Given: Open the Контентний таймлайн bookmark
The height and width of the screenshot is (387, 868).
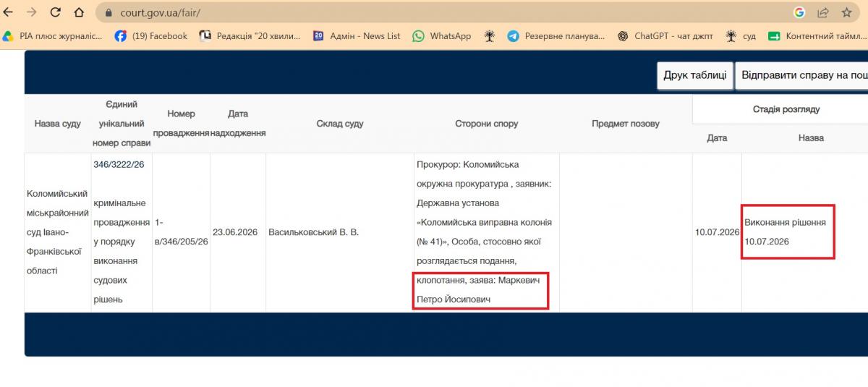Looking at the screenshot, I should [817, 36].
